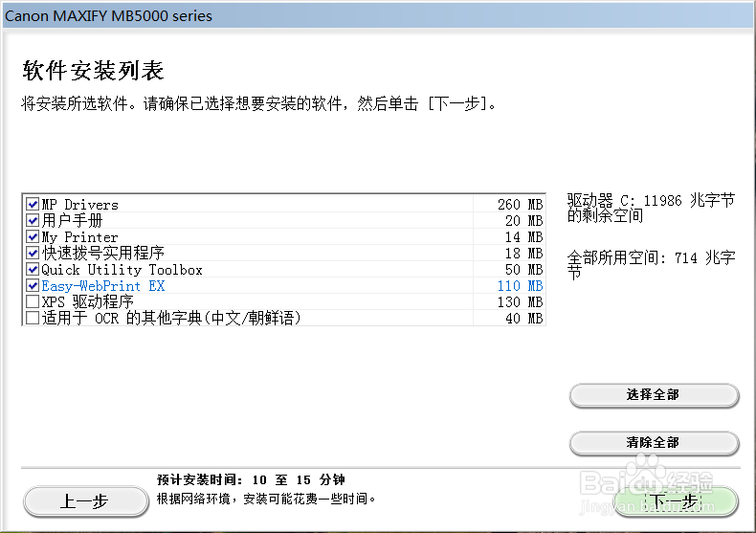Image resolution: width=756 pixels, height=533 pixels.
Task: Click the 260 MB size value
Action: (x=521, y=205)
